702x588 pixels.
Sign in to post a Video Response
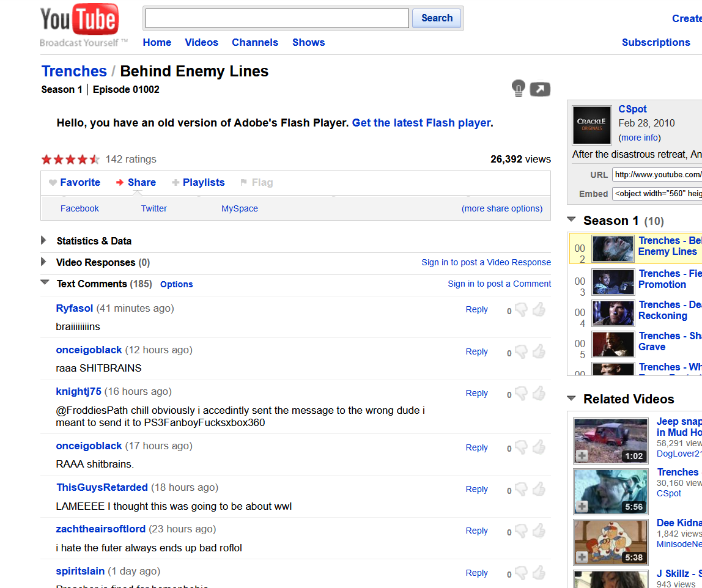pos(486,262)
